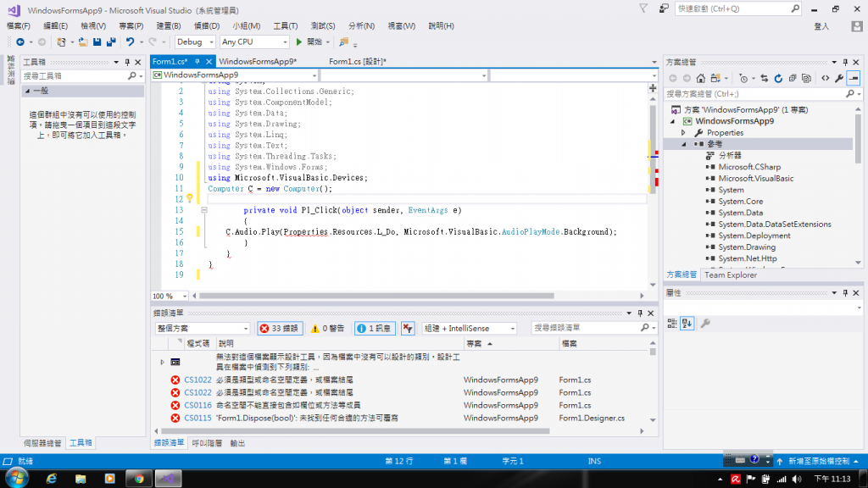Open Internet Explorer from the taskbar
The image size is (868, 488).
52,479
